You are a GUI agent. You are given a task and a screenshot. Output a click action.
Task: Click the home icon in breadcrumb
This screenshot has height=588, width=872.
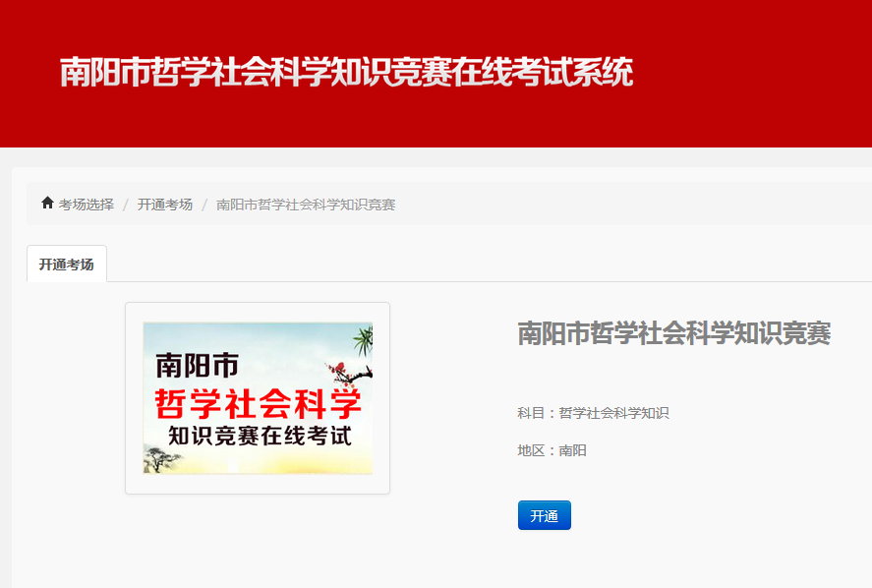pos(47,204)
